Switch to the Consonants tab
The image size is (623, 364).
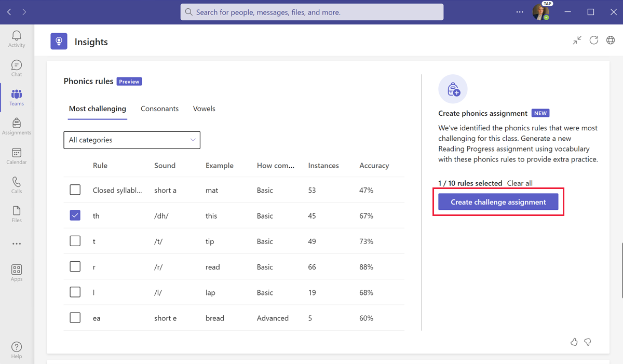tap(159, 109)
